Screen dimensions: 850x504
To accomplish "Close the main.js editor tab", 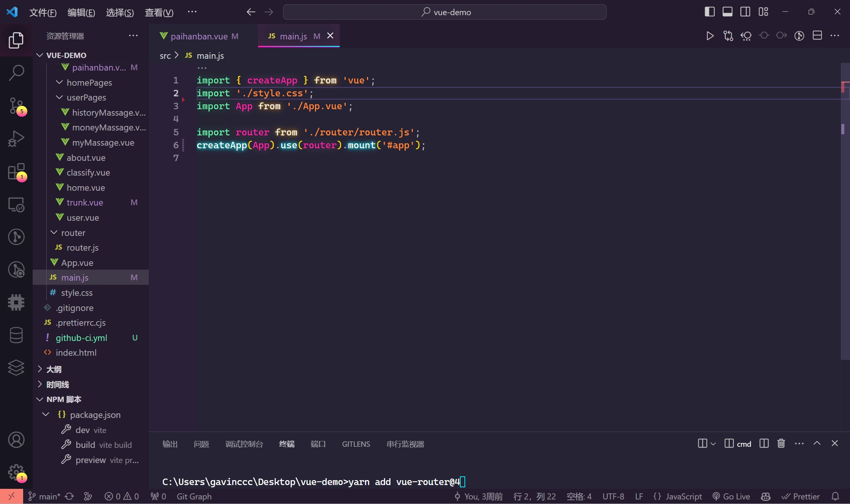I will pyautogui.click(x=331, y=36).
